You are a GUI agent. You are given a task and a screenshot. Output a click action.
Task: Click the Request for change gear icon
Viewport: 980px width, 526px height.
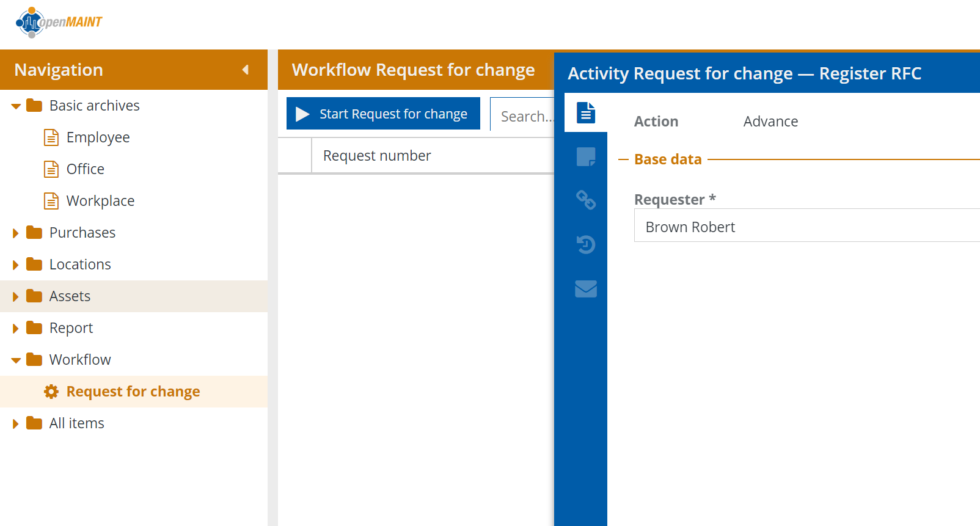pyautogui.click(x=51, y=392)
